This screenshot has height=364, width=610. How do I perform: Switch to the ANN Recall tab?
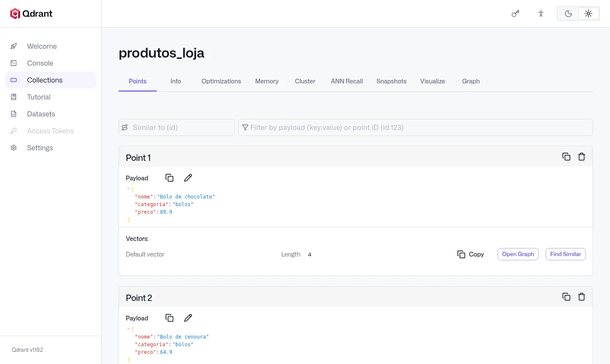click(347, 81)
